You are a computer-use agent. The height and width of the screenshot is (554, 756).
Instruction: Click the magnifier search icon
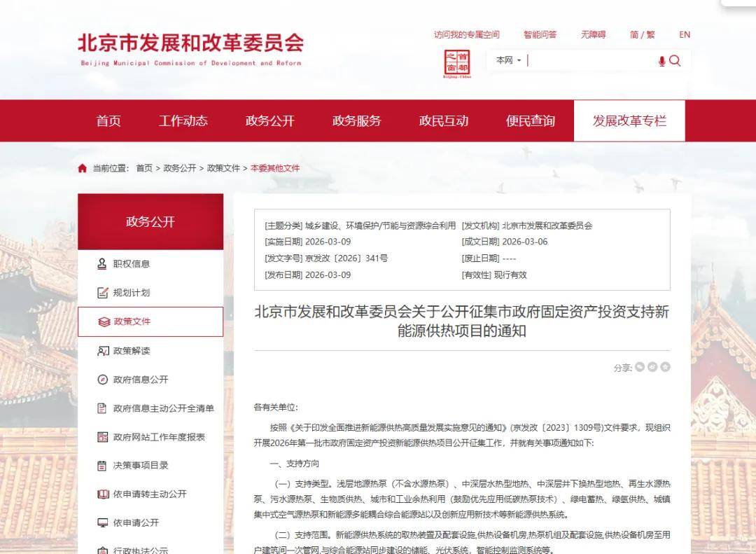(675, 61)
